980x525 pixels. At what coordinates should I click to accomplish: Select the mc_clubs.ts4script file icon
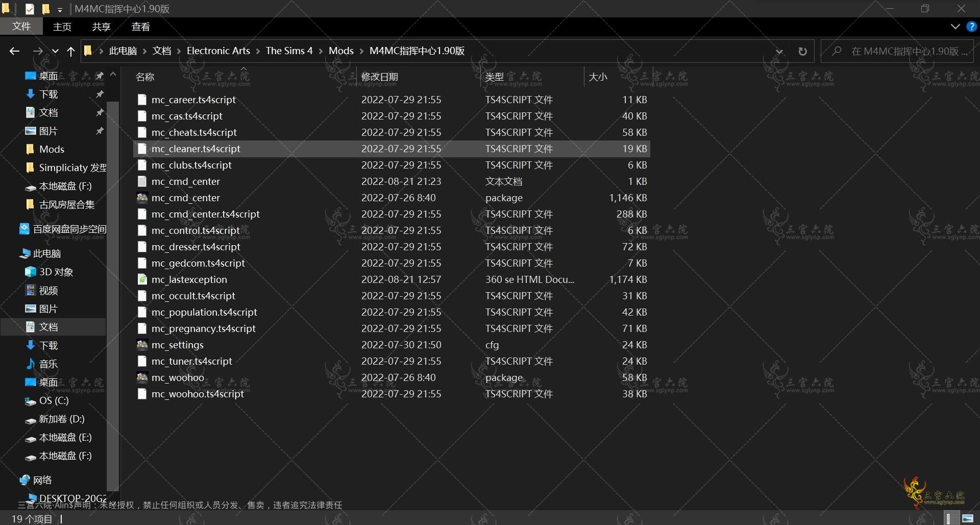(x=142, y=165)
